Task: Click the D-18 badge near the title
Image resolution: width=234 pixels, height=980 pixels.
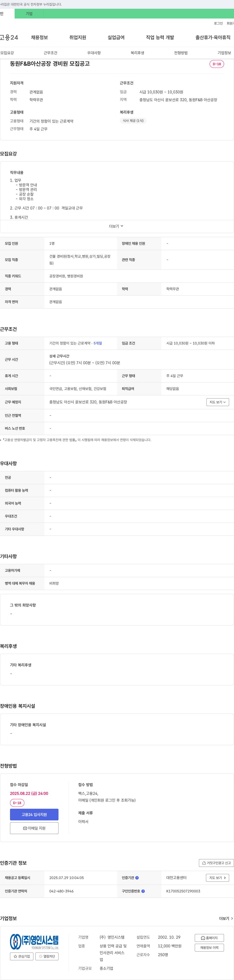Action: [217, 64]
